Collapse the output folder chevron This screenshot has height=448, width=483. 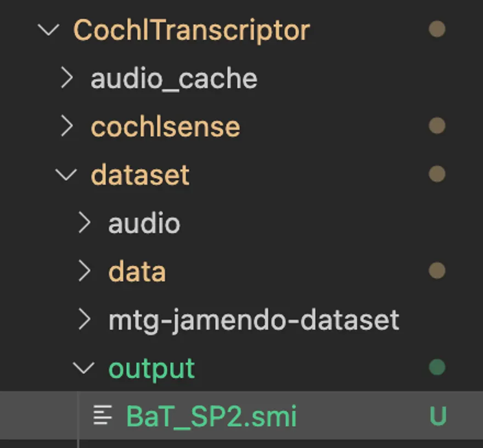(85, 368)
